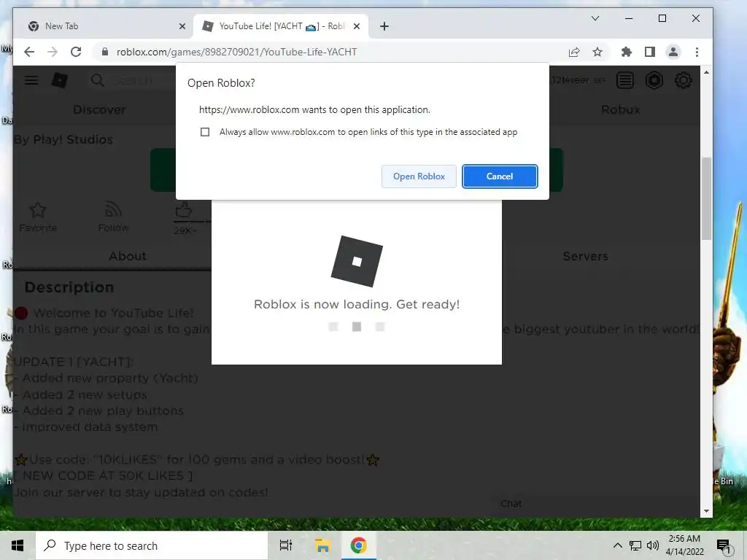Like the game thumbs up

[184, 210]
